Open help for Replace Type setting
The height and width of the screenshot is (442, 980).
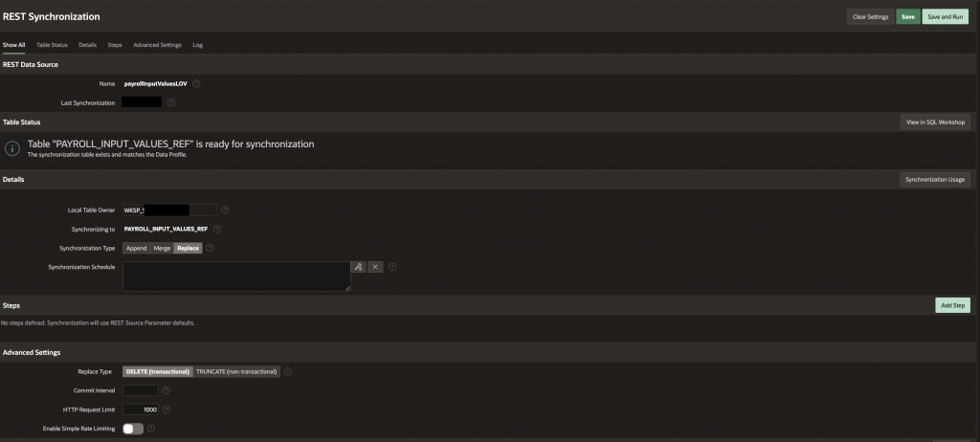[x=287, y=371]
